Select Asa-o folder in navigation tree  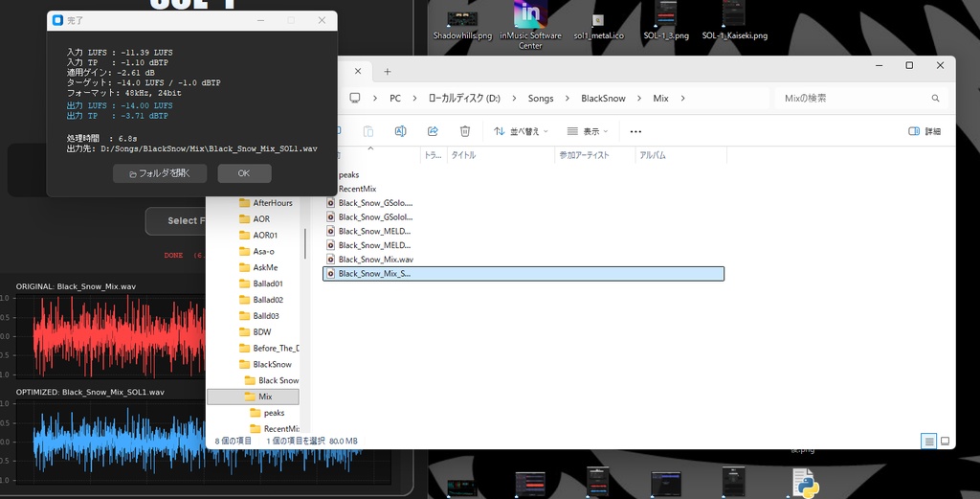(257, 251)
